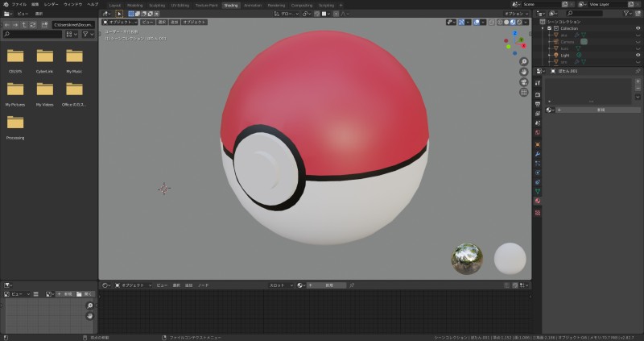The height and width of the screenshot is (341, 644).
Task: Click the pan view hand icon
Action: click(x=524, y=72)
